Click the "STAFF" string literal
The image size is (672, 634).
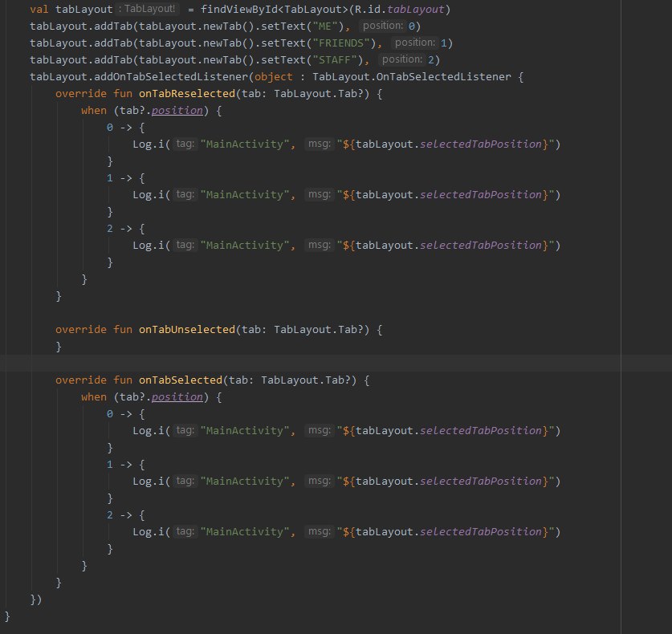click(338, 59)
